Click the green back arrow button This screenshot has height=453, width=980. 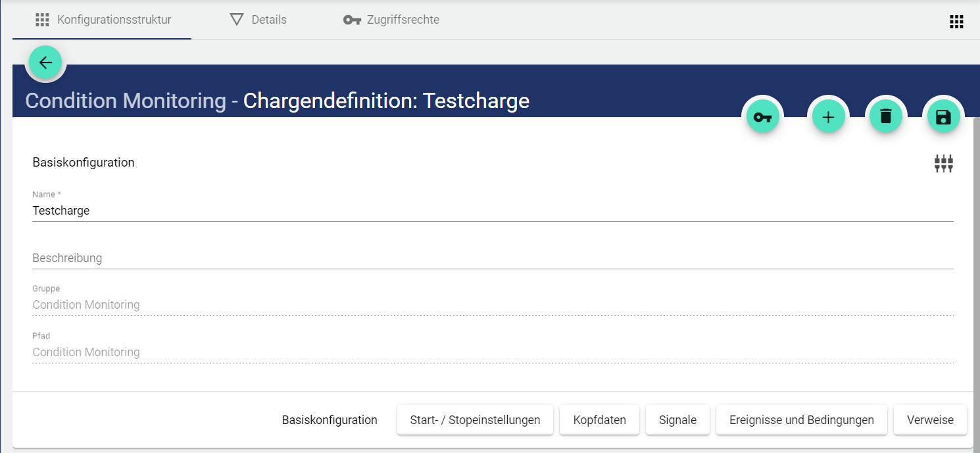[45, 63]
